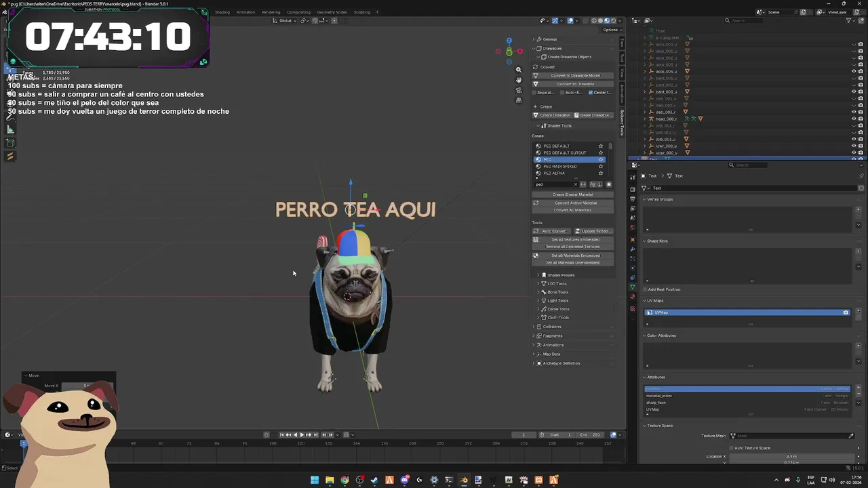This screenshot has height=488, width=868.
Task: Hide the uppr_000_u object
Action: (854, 152)
